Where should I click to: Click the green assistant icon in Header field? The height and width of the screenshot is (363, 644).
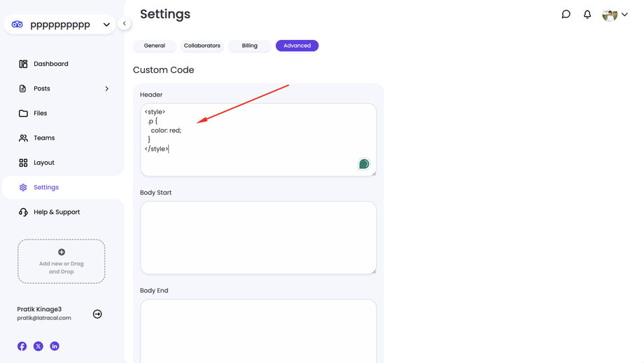coord(364,164)
